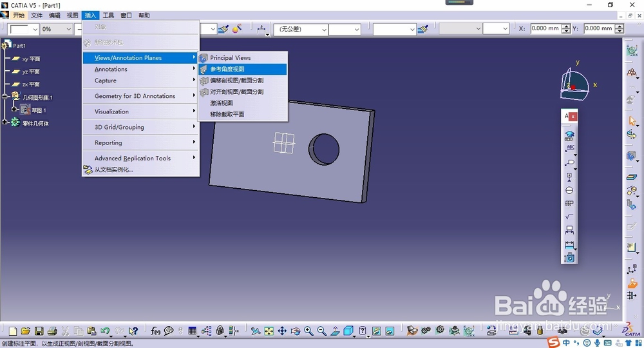644x348 pixels.
Task: Open the Visualization submenu
Action: click(140, 111)
